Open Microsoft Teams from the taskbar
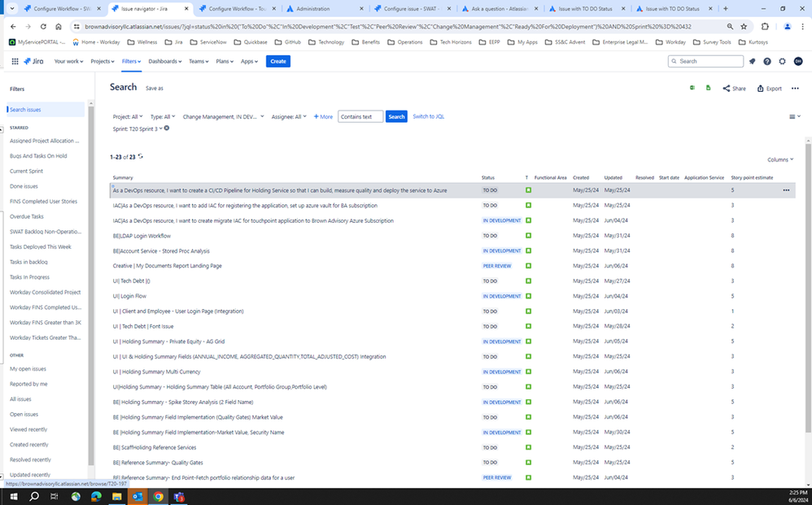812x505 pixels. (179, 497)
